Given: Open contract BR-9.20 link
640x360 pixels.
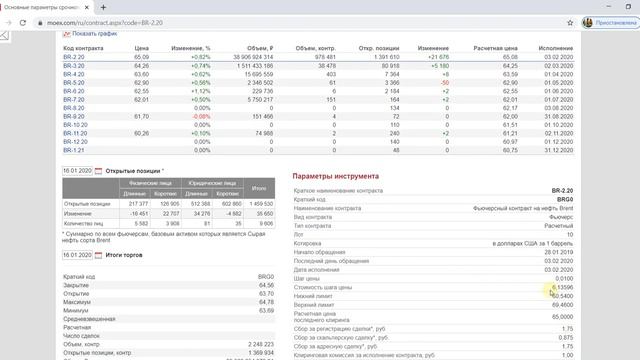Looking at the screenshot, I should click(x=74, y=116).
